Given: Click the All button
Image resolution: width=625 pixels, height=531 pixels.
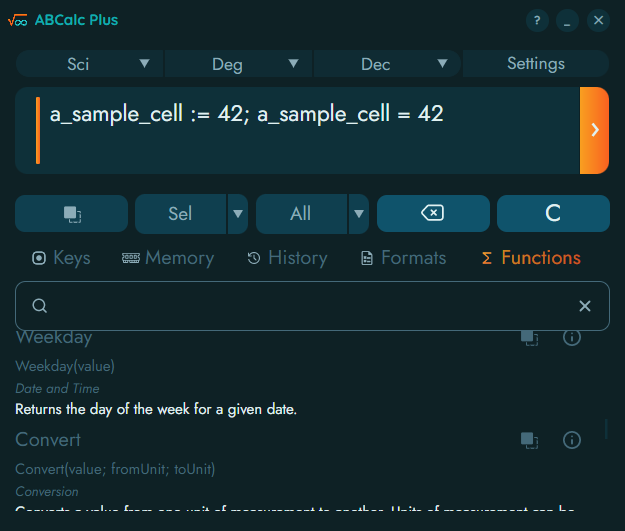Looking at the screenshot, I should 301,214.
